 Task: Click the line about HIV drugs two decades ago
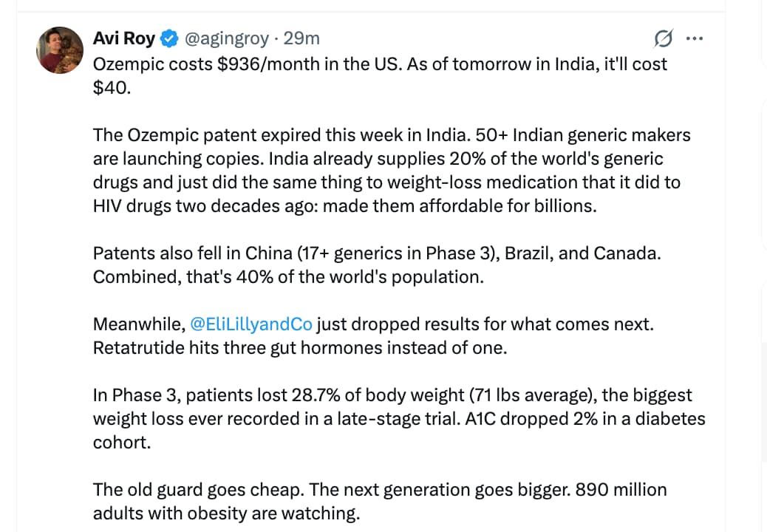pyautogui.click(x=344, y=205)
